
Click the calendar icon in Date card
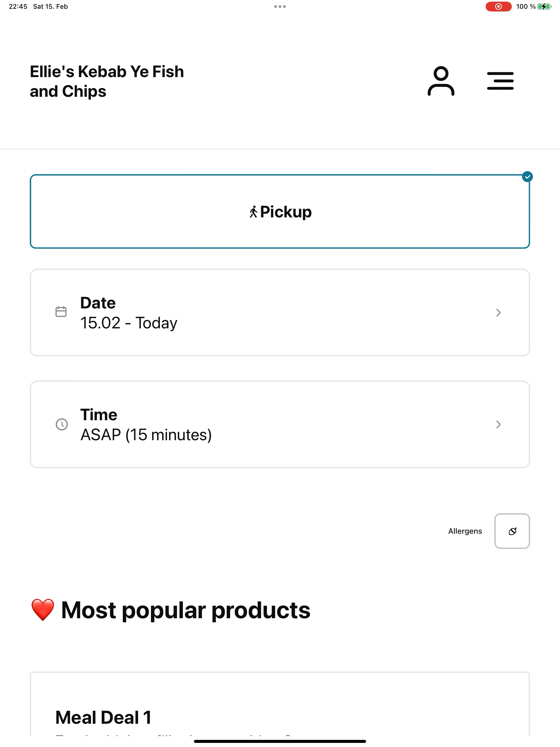pyautogui.click(x=61, y=311)
